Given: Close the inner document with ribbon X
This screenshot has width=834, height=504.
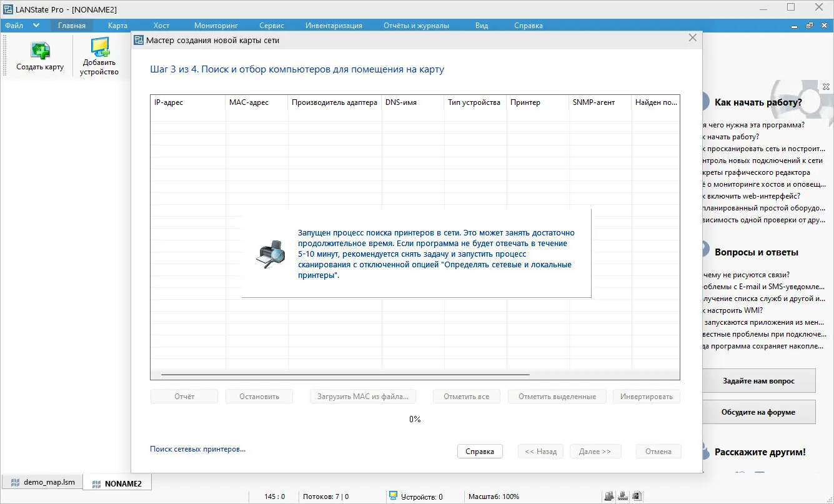Looking at the screenshot, I should tap(825, 26).
